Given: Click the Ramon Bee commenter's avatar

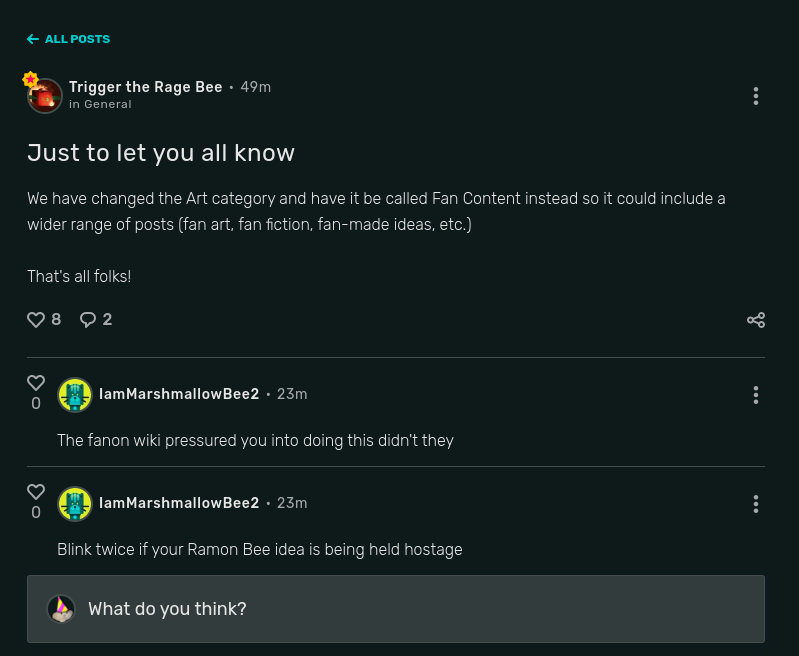Looking at the screenshot, I should (x=75, y=504).
